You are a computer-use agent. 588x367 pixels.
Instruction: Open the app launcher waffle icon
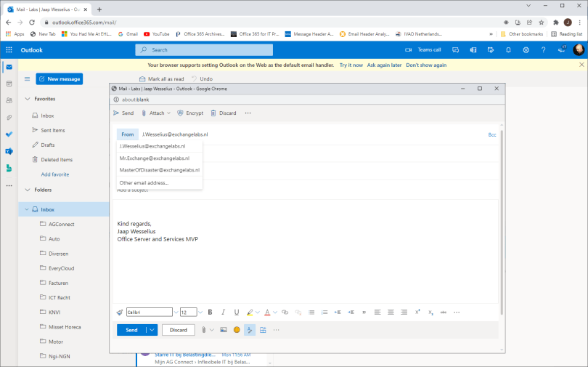point(9,49)
